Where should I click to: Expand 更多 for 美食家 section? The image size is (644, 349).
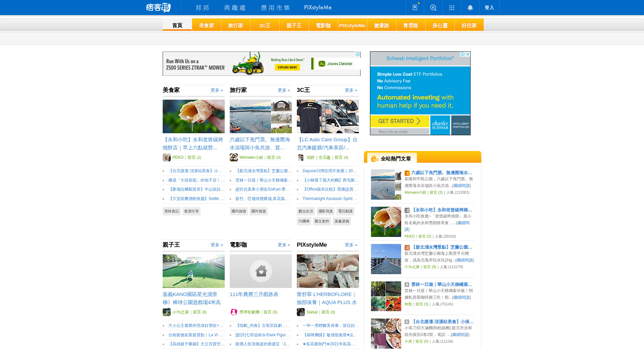(217, 90)
